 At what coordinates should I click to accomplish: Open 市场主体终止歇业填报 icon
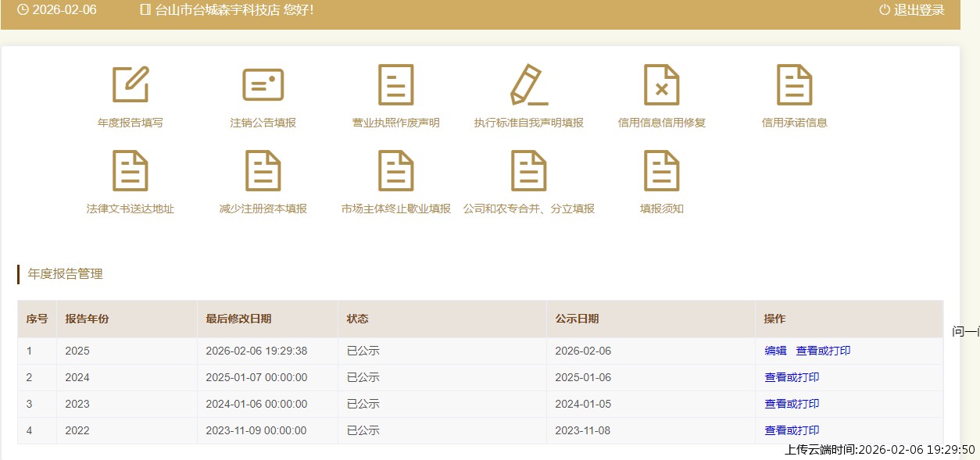pyautogui.click(x=396, y=170)
